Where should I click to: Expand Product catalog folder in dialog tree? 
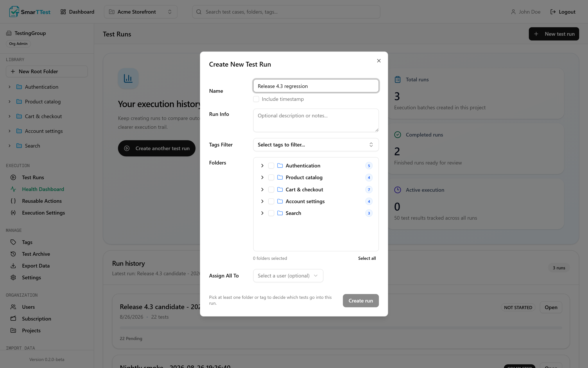click(x=262, y=177)
